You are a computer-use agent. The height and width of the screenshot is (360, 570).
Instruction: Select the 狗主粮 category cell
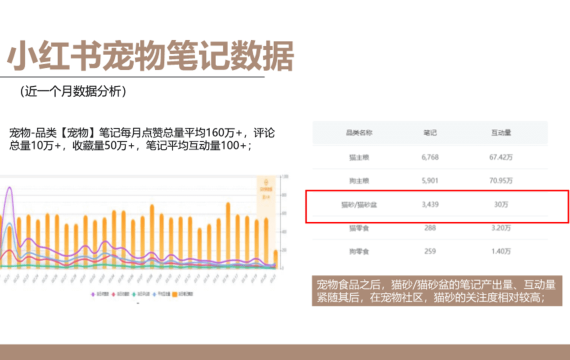pyautogui.click(x=359, y=181)
